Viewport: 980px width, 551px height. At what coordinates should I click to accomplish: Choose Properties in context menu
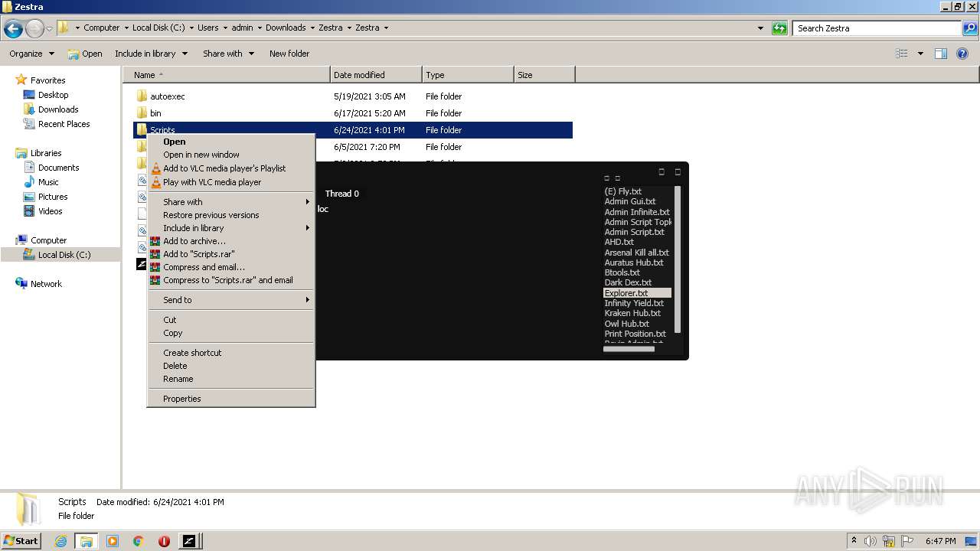pos(231,399)
